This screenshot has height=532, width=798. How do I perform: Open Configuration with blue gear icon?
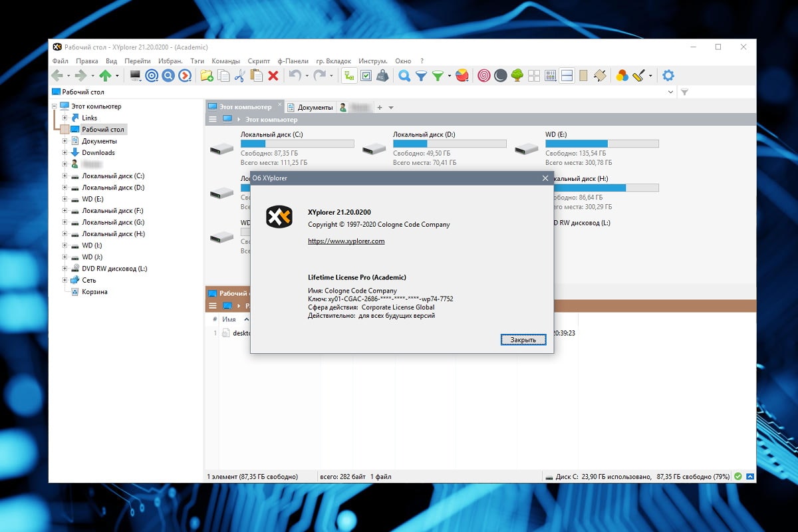668,76
